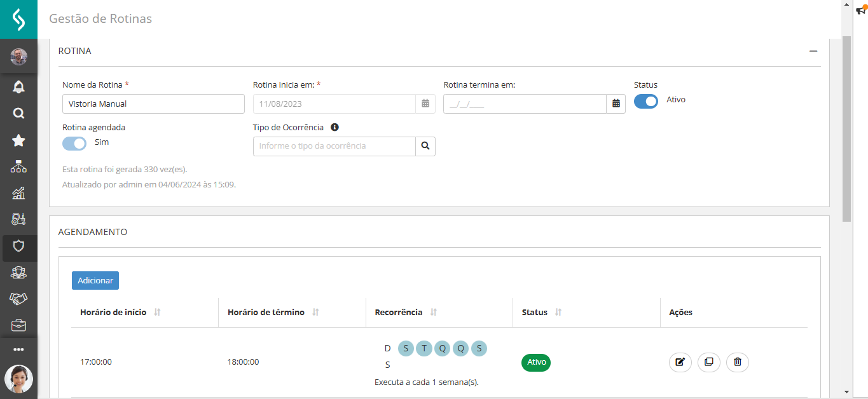This screenshot has width=868, height=399.
Task: Open Tipo de Ocorrência search lookup
Action: point(425,146)
